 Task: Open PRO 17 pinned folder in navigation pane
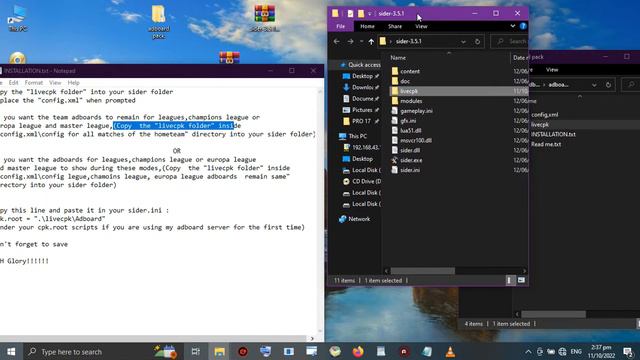coord(361,121)
